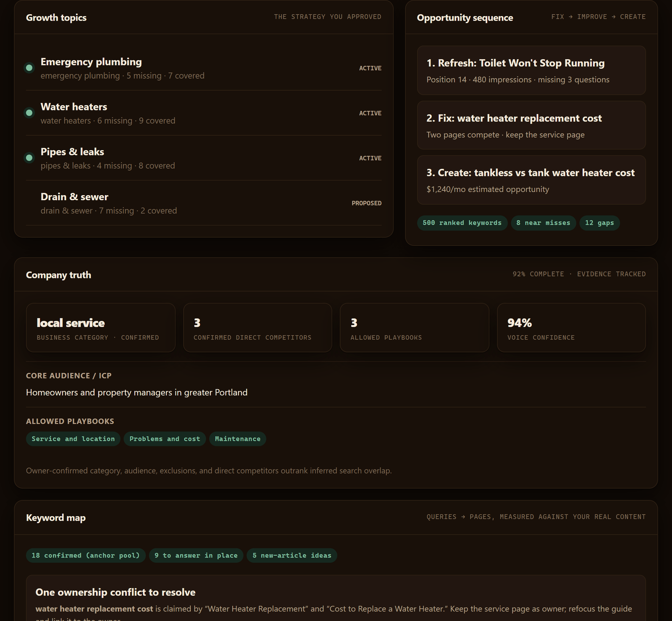
Task: Open the Emergency plumbing growth topic
Action: 204,68
